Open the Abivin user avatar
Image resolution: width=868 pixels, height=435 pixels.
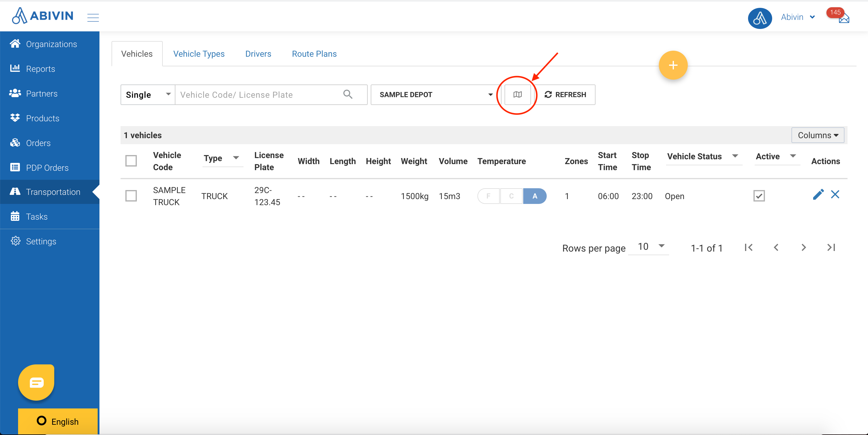tap(759, 18)
